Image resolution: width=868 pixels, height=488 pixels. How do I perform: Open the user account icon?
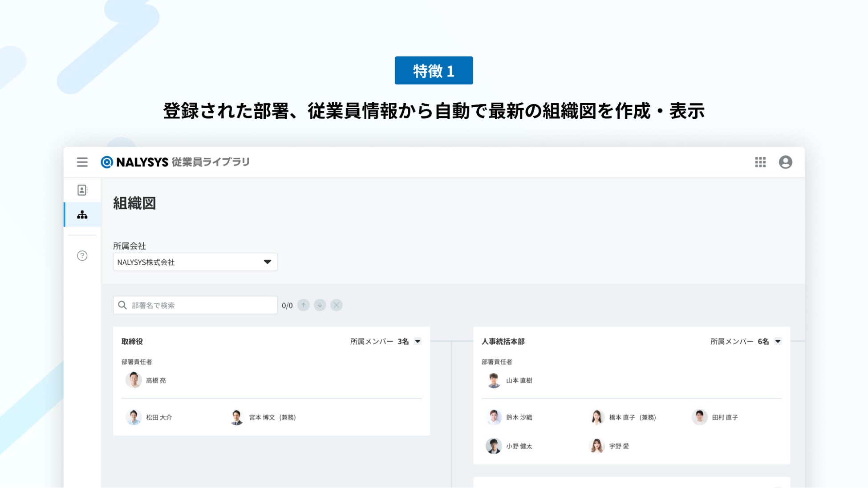(785, 162)
